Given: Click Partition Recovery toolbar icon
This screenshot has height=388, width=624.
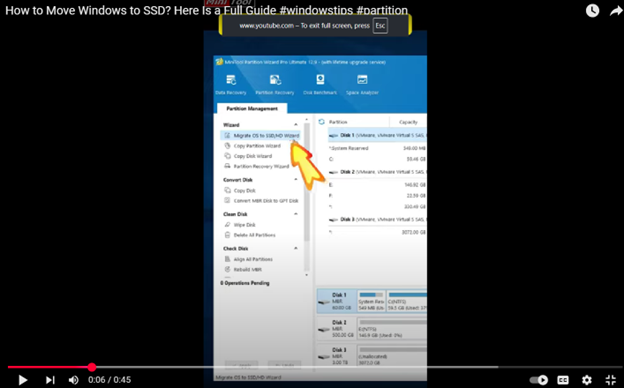Looking at the screenshot, I should [275, 85].
